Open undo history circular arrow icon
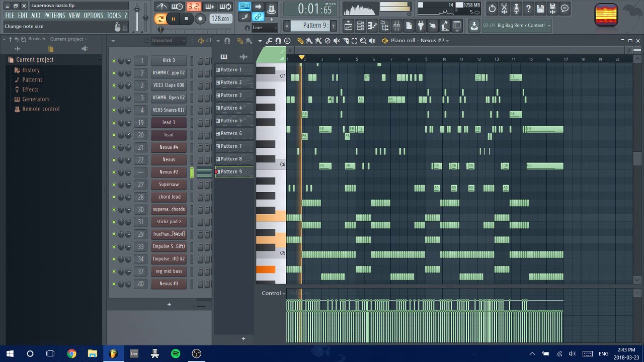The height and width of the screenshot is (362, 644). (x=492, y=9)
